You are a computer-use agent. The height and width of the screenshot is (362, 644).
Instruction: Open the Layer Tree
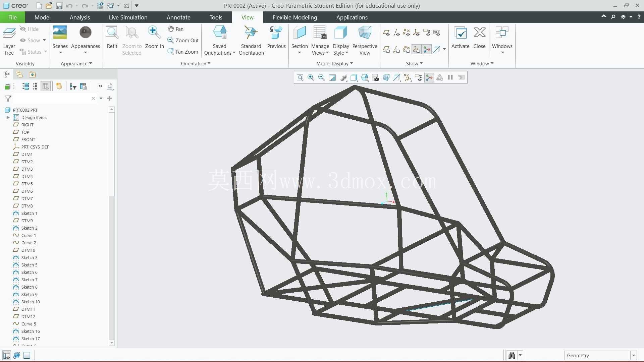point(9,41)
